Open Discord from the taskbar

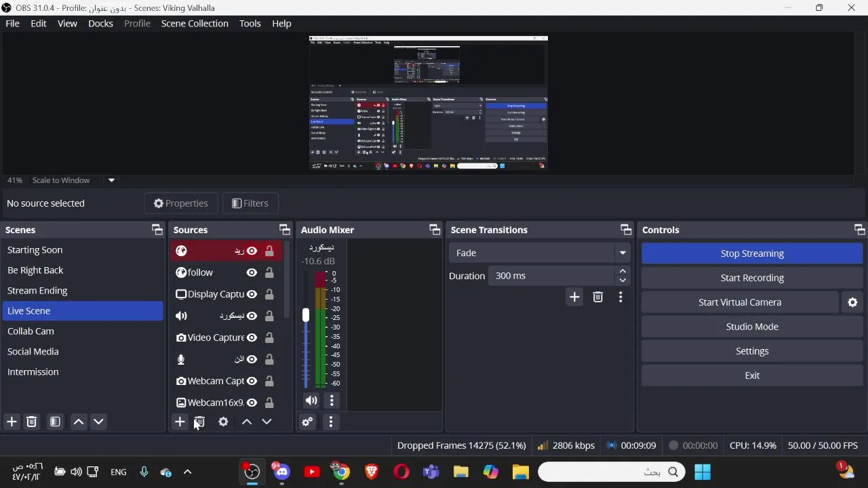281,471
